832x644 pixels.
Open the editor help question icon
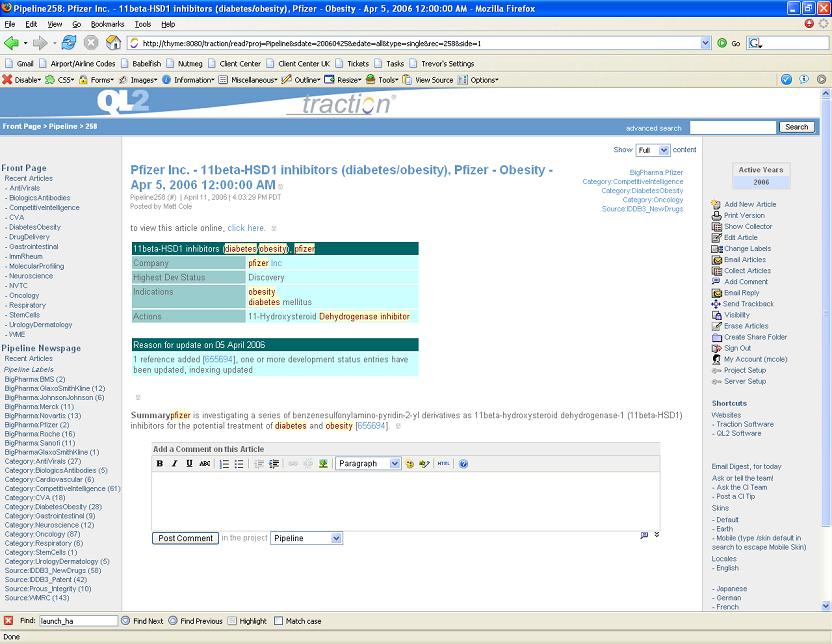tap(463, 464)
